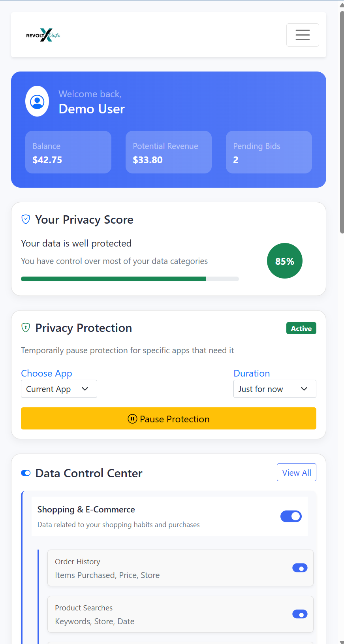Toggle off Shopping & E-Commerce data sharing
Image resolution: width=344 pixels, height=644 pixels.
[x=291, y=516]
